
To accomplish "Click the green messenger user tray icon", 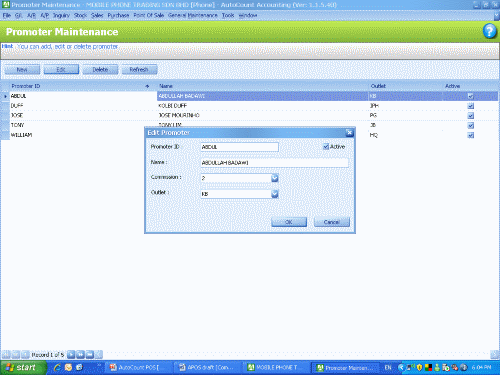I will coord(437,367).
